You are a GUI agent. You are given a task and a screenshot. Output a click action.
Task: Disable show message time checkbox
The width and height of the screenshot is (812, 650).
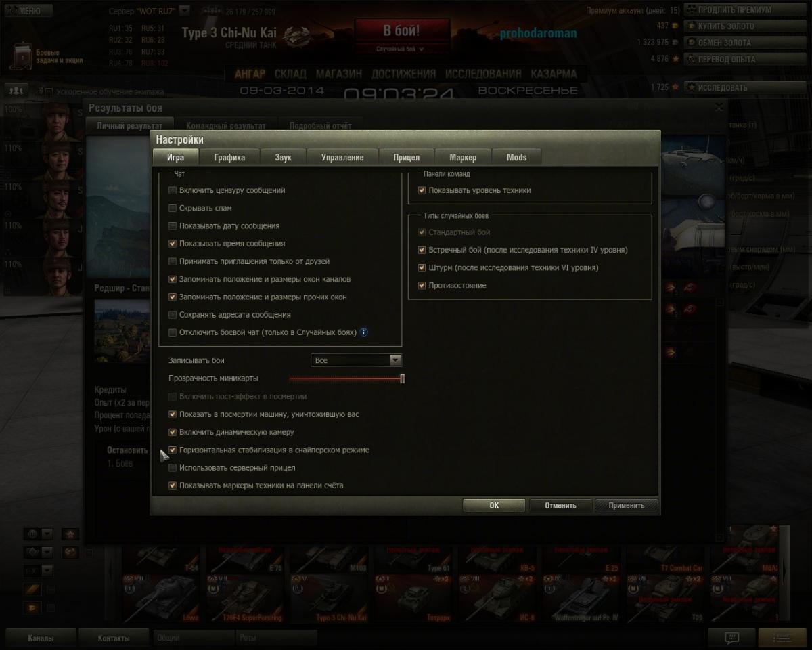(x=173, y=244)
